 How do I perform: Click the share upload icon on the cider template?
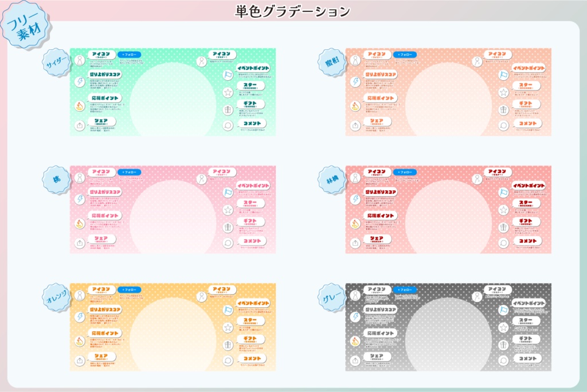(x=79, y=124)
